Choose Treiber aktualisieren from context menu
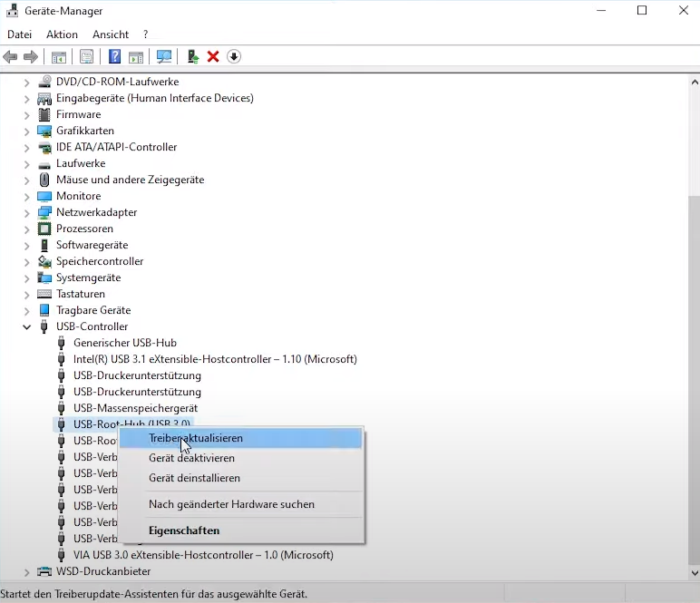The height and width of the screenshot is (603, 700). pos(241,438)
